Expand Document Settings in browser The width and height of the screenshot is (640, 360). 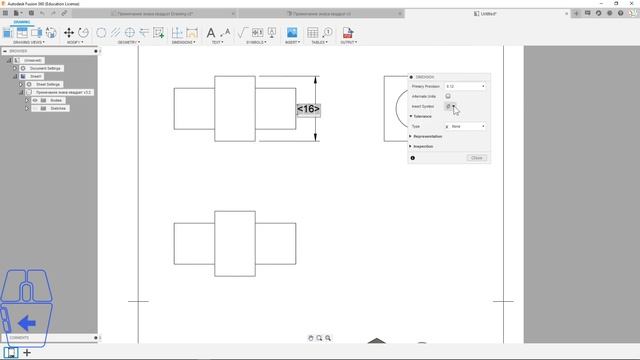click(15, 68)
